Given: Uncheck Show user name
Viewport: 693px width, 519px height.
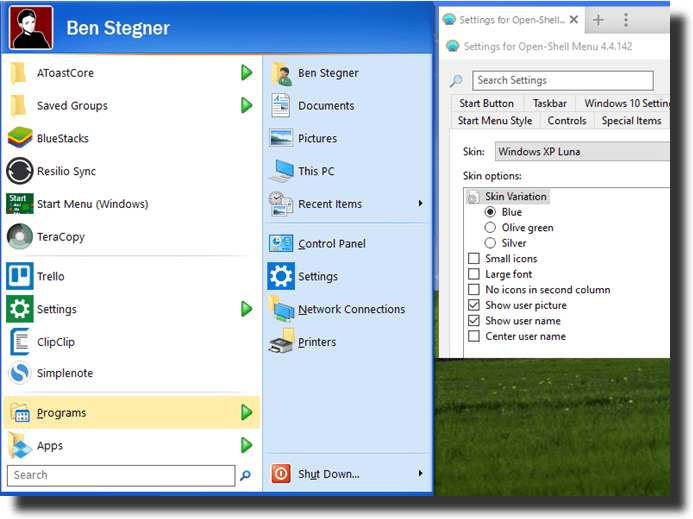Looking at the screenshot, I should (474, 321).
